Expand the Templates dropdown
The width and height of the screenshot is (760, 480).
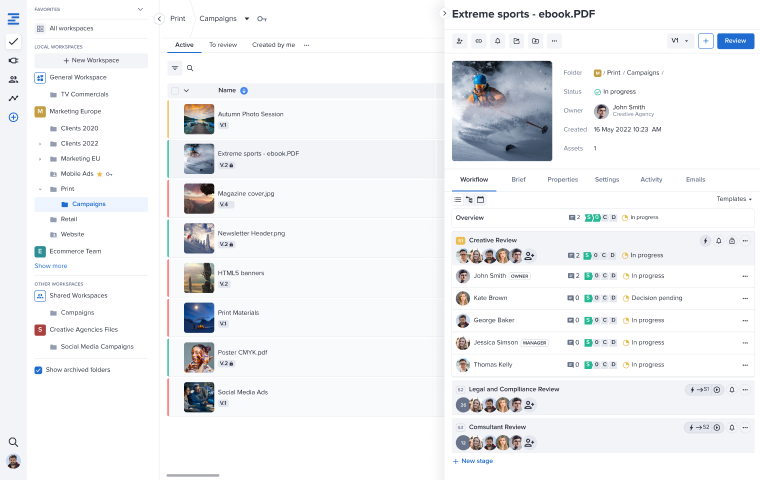click(x=733, y=199)
